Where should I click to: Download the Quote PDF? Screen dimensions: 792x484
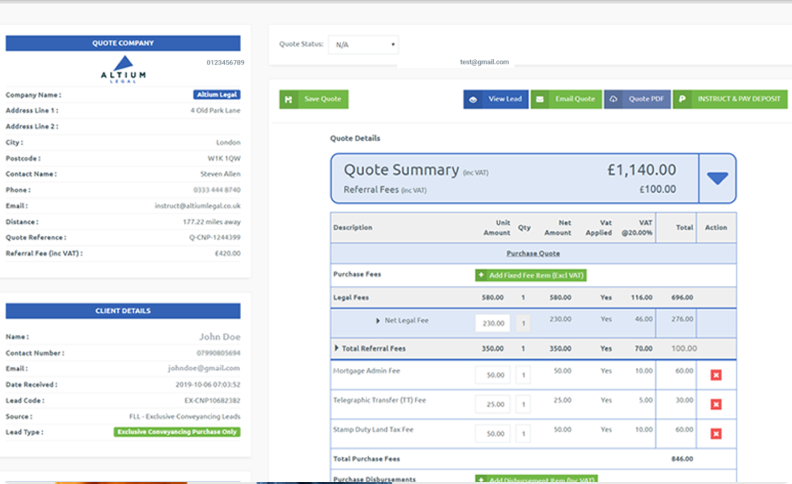point(637,100)
